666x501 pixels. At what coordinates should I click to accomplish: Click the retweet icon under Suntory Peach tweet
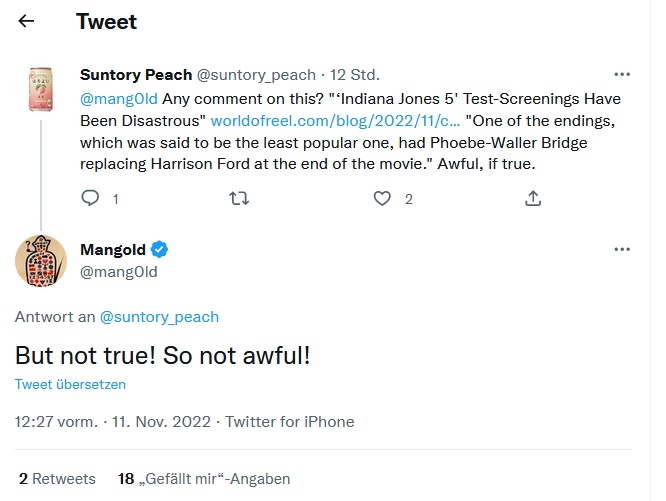239,199
